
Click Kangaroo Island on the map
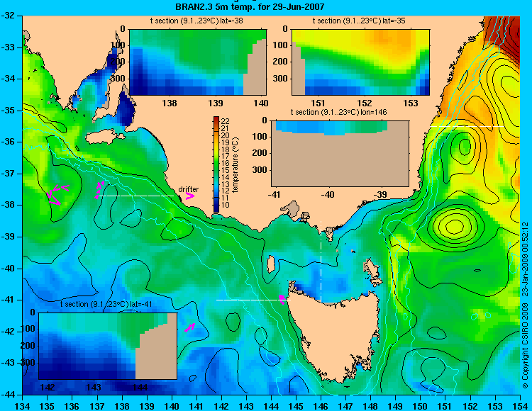[x=105, y=137]
